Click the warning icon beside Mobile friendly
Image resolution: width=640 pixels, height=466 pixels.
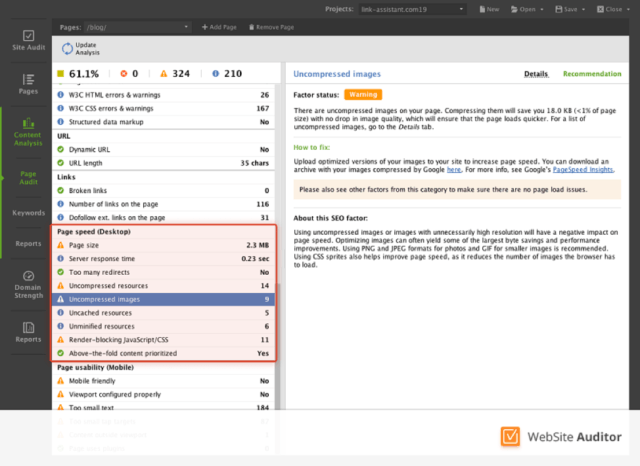coord(60,381)
